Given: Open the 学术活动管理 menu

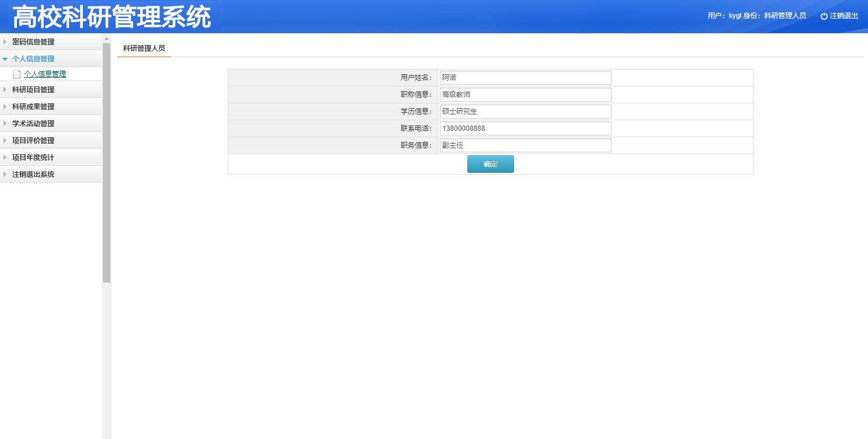Looking at the screenshot, I should (51, 124).
